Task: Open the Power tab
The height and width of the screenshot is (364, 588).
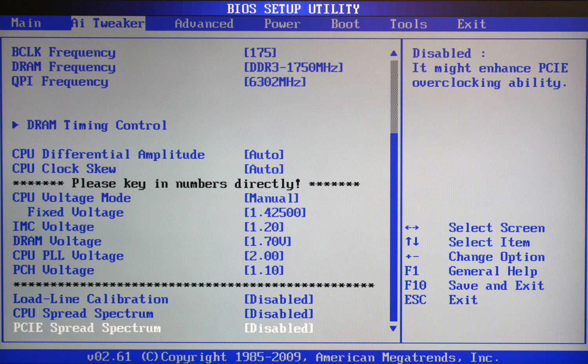Action: click(282, 24)
